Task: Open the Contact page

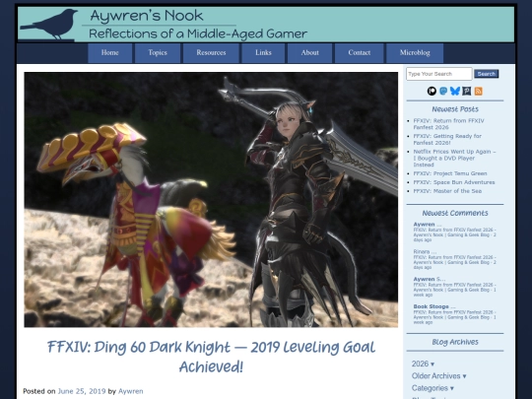Action: tap(359, 53)
